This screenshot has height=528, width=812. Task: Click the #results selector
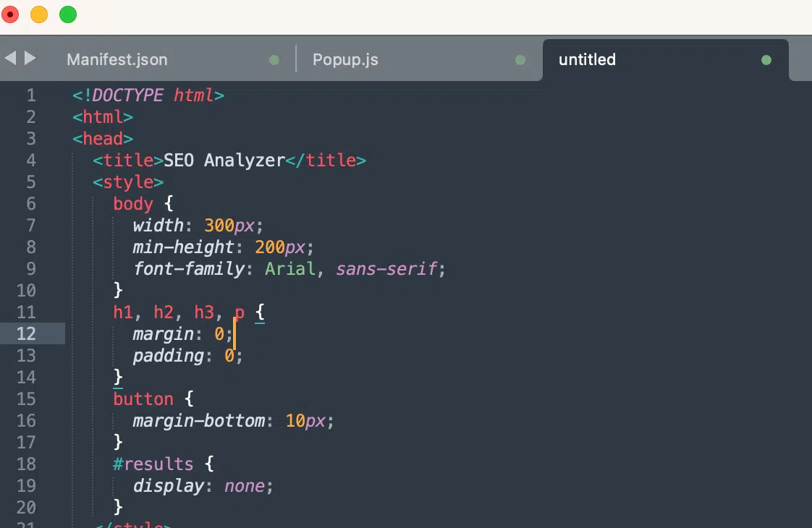click(x=153, y=464)
